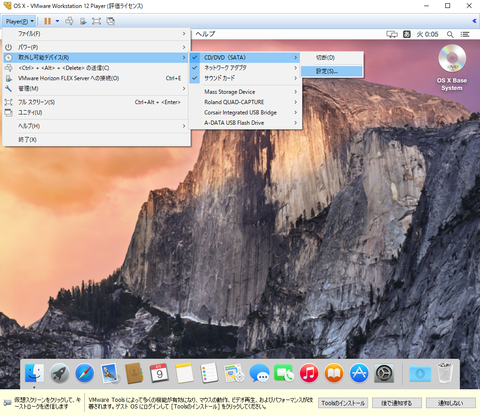Toggle the ネットワーク アダプタ device check
This screenshot has height=416, width=480.
pyautogui.click(x=195, y=68)
